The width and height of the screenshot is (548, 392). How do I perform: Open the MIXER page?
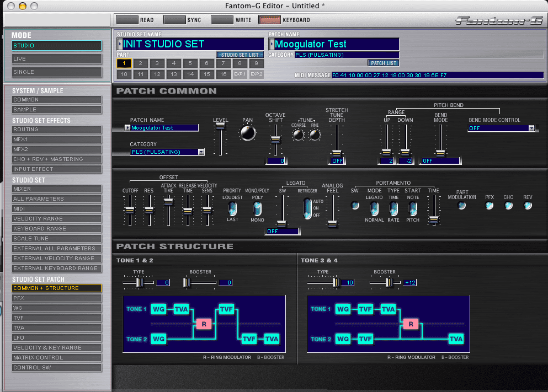coord(57,189)
